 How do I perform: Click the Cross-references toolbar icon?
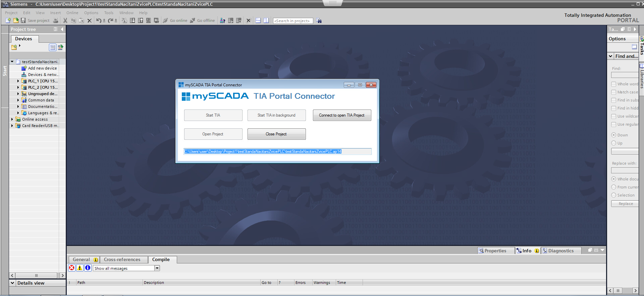[249, 20]
